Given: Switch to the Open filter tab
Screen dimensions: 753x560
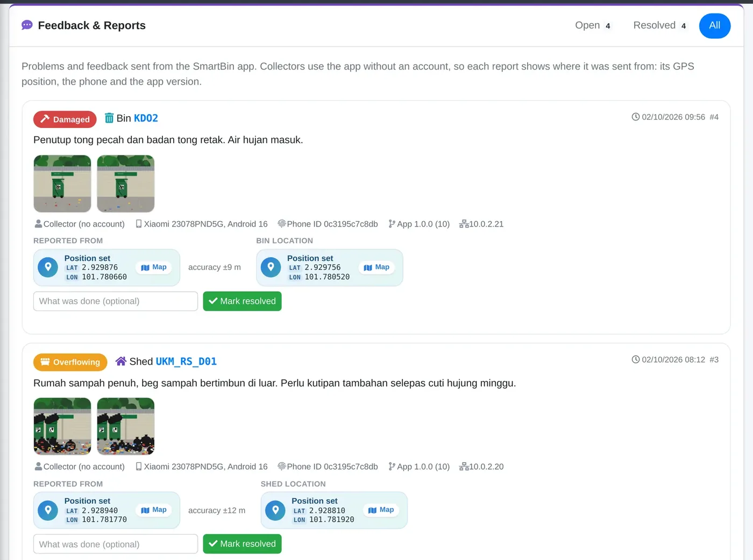Looking at the screenshot, I should coord(593,25).
